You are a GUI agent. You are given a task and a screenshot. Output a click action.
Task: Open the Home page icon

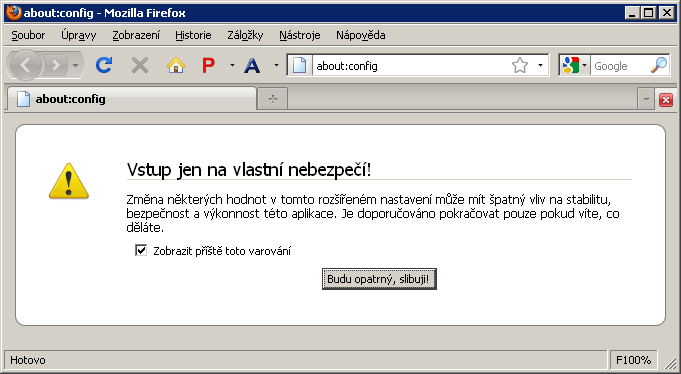[x=175, y=66]
